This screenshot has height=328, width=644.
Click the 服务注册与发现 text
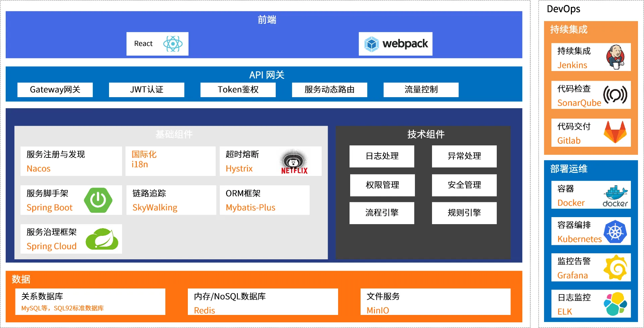(x=56, y=154)
